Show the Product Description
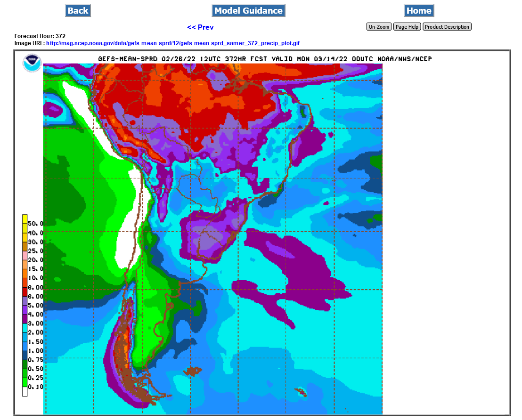The width and height of the screenshot is (522, 420). tap(447, 27)
